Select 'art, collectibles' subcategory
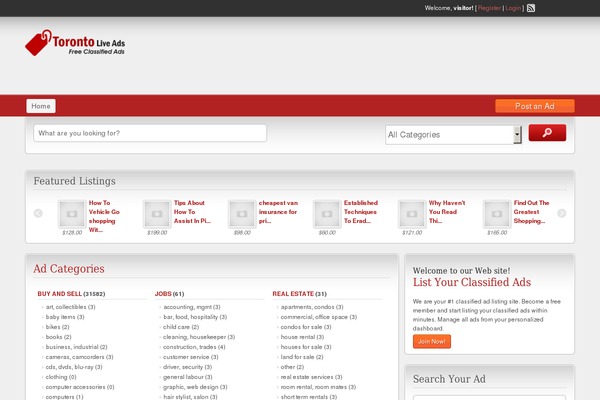 66,307
